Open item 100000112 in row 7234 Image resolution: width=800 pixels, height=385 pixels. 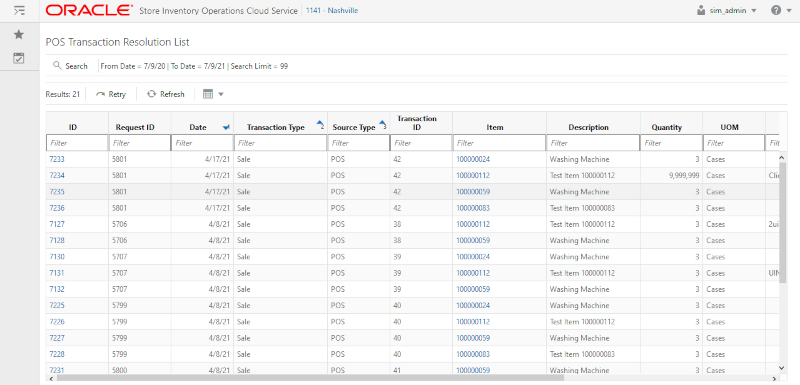(x=473, y=175)
